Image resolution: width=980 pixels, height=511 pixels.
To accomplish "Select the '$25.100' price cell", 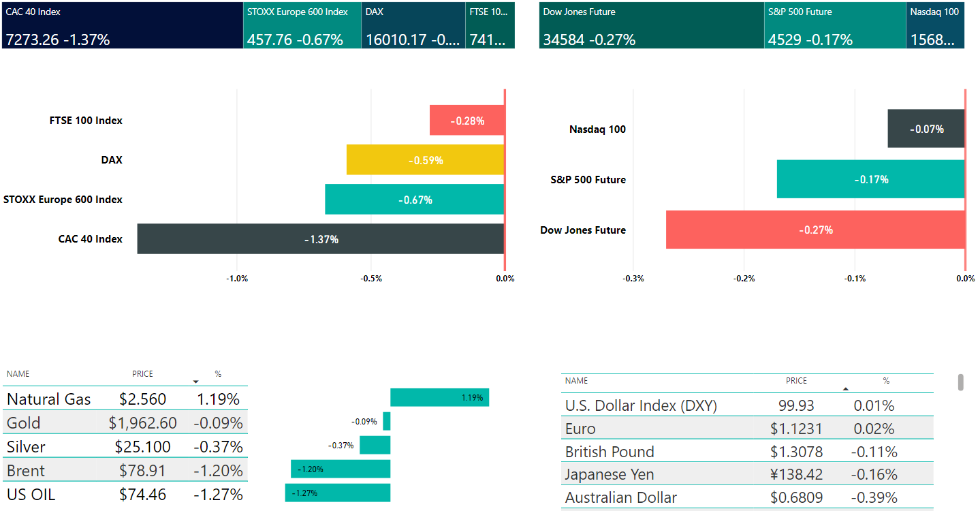I will [x=142, y=447].
